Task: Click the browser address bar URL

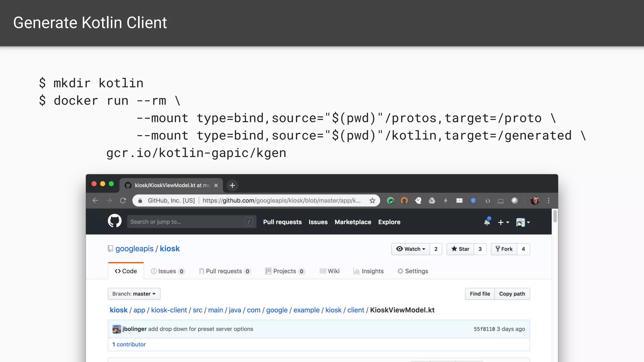Action: click(x=281, y=200)
